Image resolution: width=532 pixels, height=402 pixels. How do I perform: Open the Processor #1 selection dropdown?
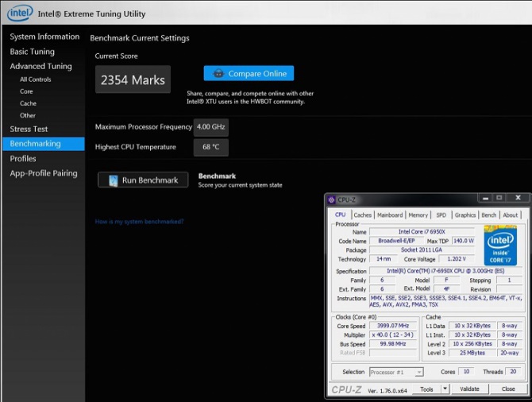(396, 372)
